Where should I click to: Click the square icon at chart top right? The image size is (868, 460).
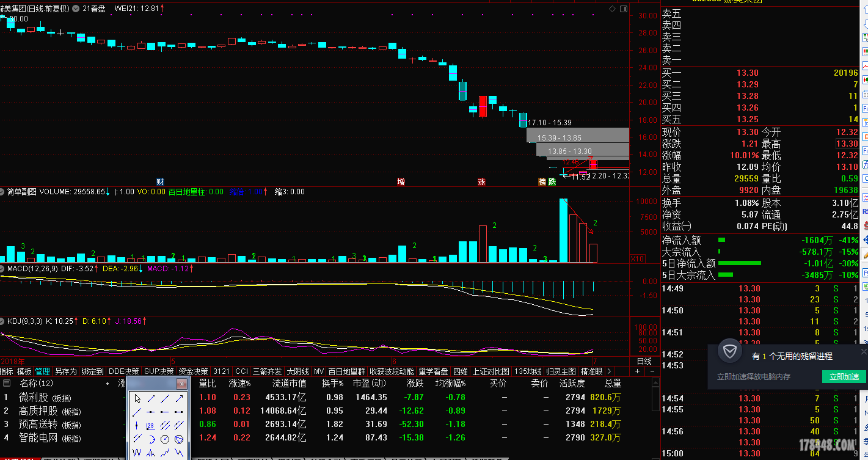click(624, 9)
